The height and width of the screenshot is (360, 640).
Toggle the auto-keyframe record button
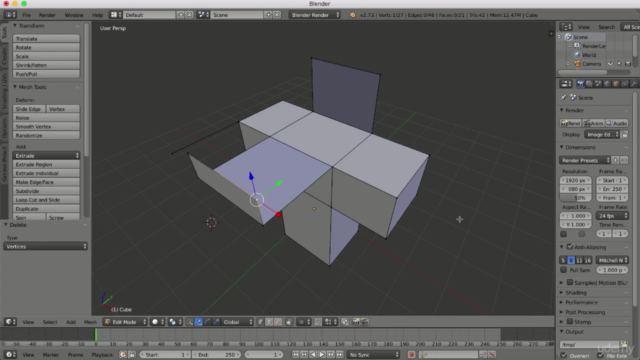click(x=411, y=354)
